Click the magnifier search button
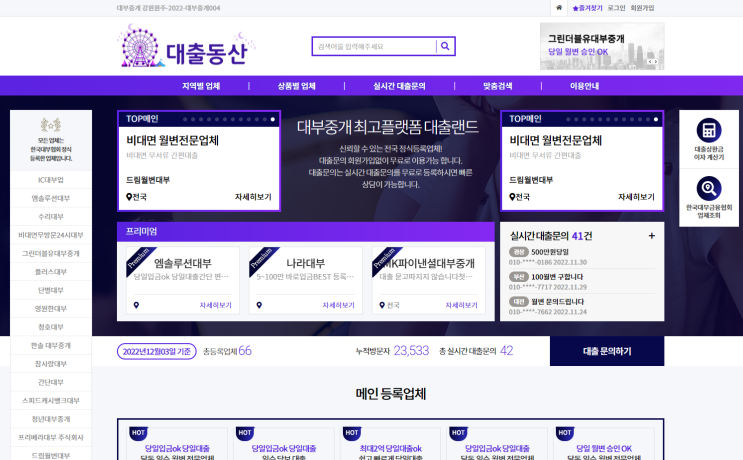 tap(445, 46)
